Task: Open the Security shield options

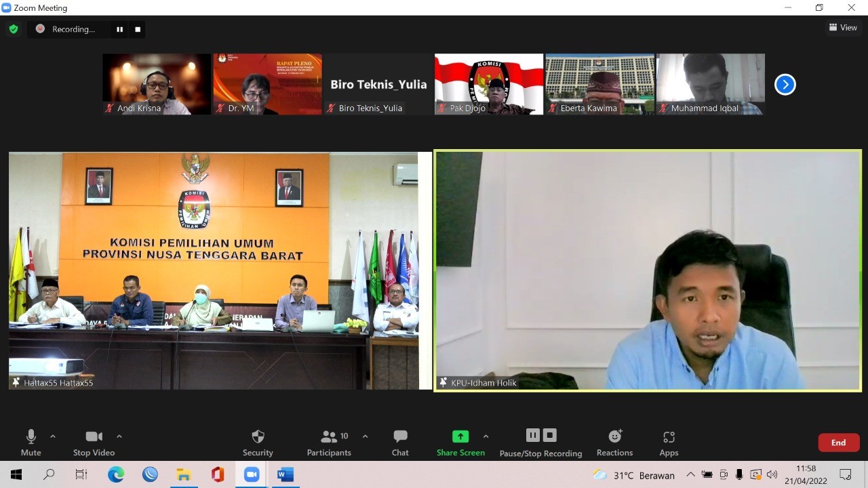Action: [x=258, y=443]
